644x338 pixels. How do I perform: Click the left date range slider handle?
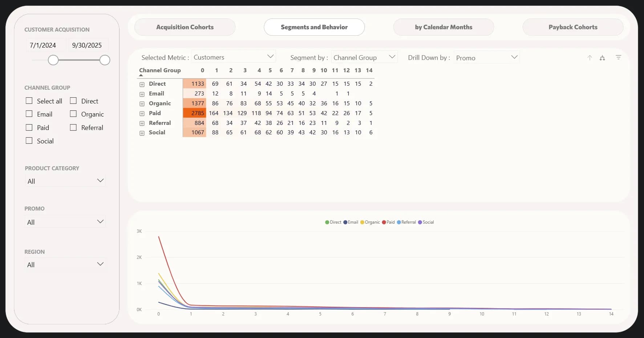(x=53, y=60)
